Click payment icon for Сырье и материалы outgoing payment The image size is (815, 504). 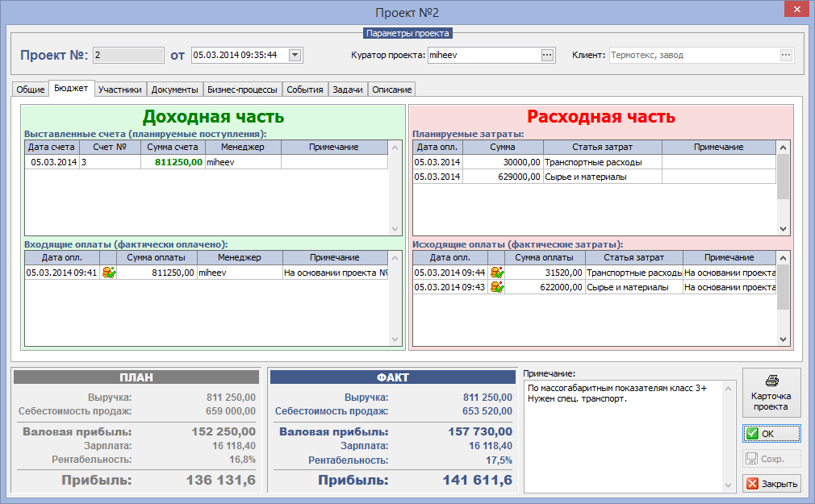click(x=497, y=287)
